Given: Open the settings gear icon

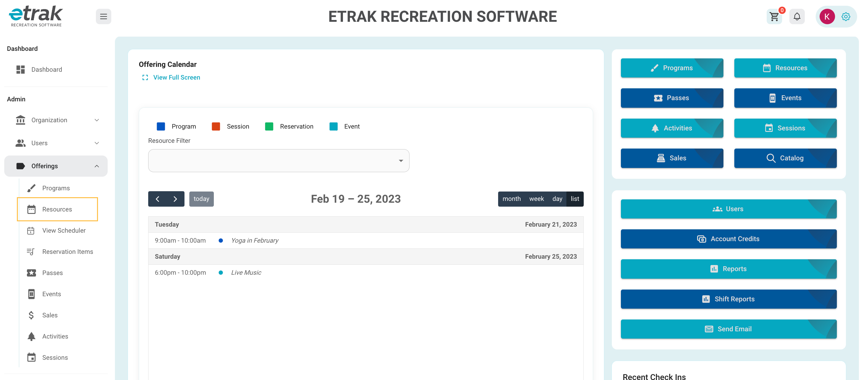Looking at the screenshot, I should coord(846,17).
